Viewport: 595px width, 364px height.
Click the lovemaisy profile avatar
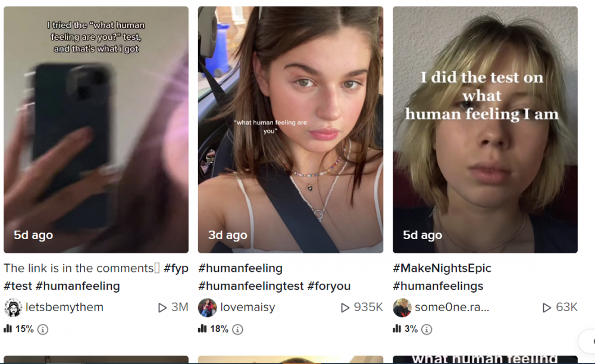click(207, 307)
